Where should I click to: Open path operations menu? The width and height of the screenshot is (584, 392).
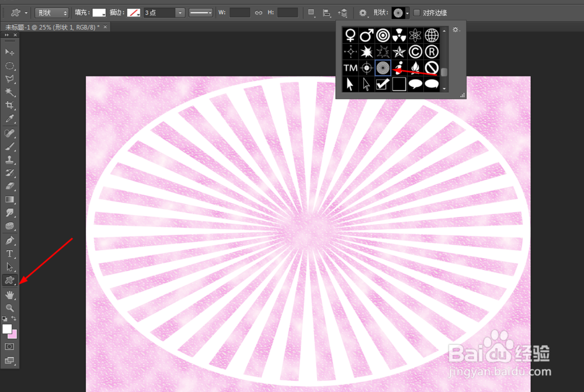311,13
